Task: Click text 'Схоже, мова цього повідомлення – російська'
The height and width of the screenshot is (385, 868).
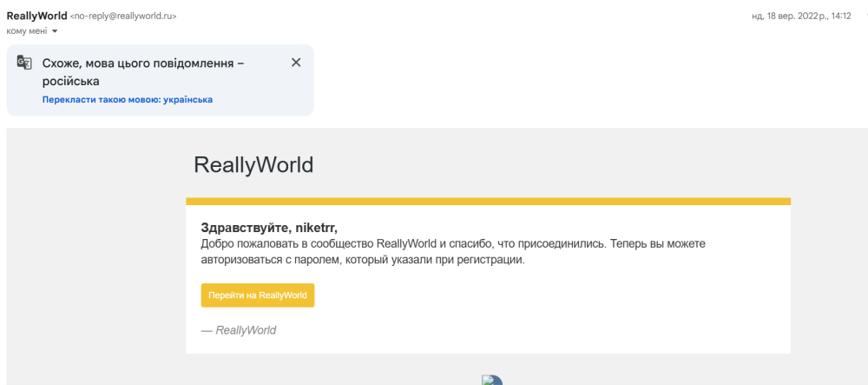Action: pyautogui.click(x=143, y=72)
